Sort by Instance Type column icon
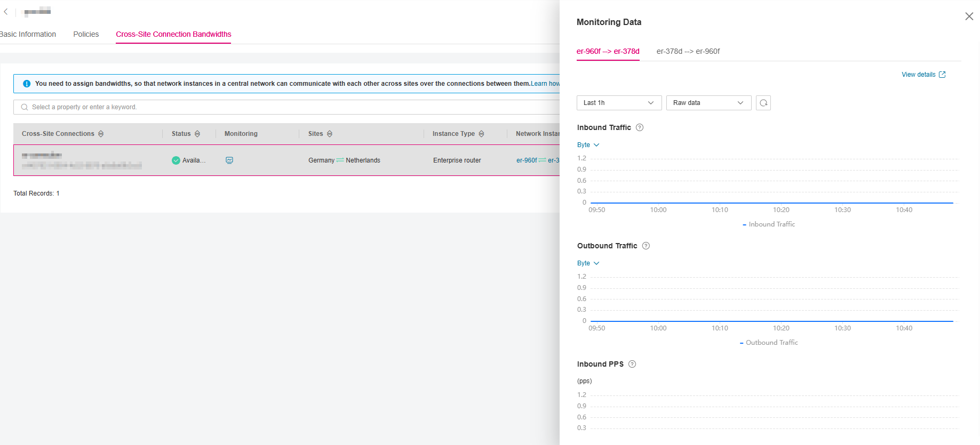The height and width of the screenshot is (445, 980). pyautogui.click(x=481, y=134)
